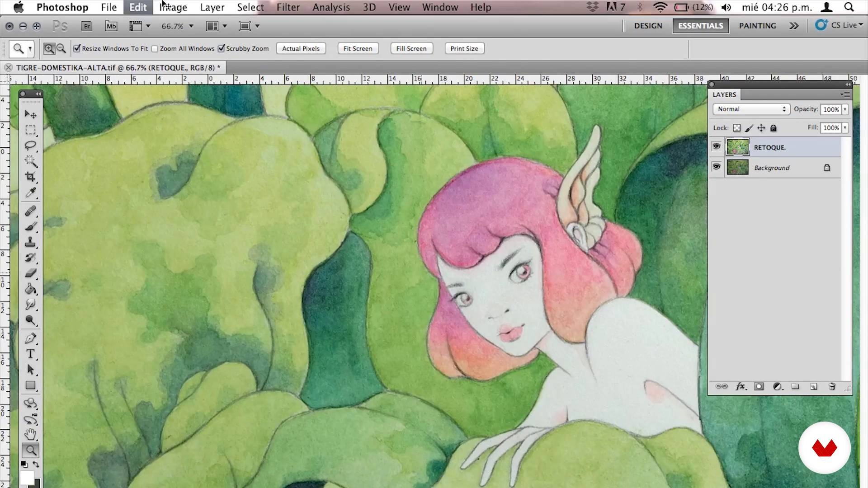Select the Rectangular Marquee tool

(x=30, y=130)
